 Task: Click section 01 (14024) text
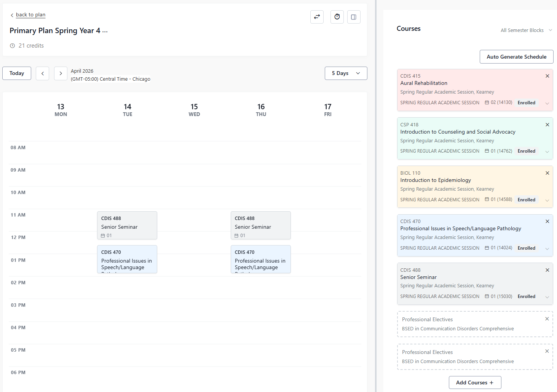(501, 248)
